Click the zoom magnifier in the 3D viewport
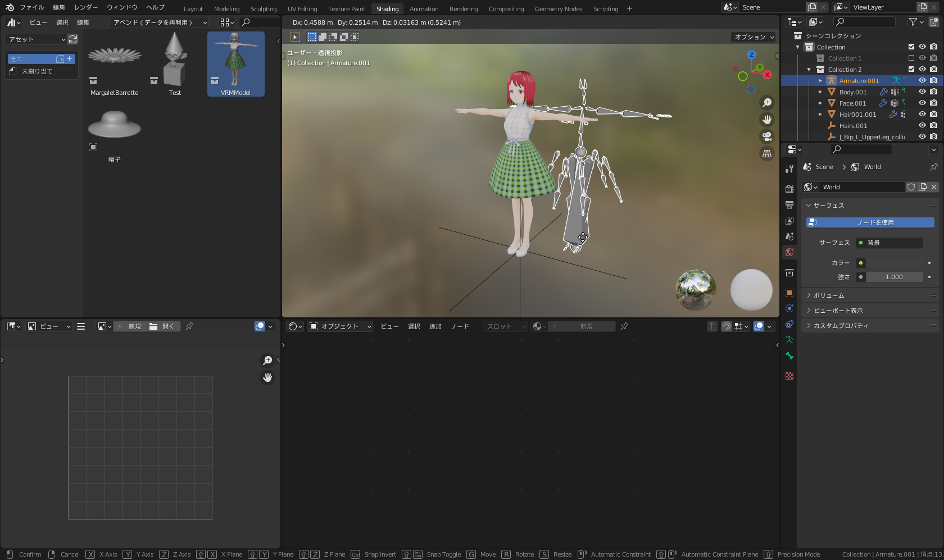The height and width of the screenshot is (560, 944). point(767,103)
